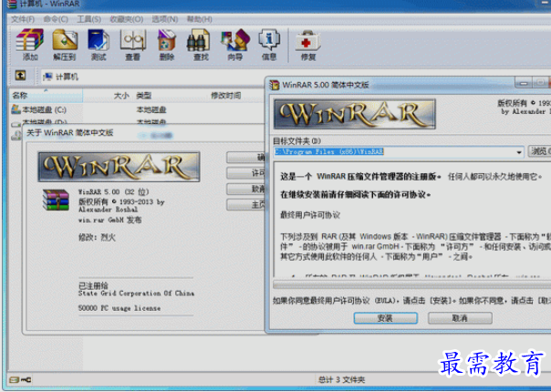
Task: Click the 最终用户许可协议 heading text
Action: click(x=310, y=215)
